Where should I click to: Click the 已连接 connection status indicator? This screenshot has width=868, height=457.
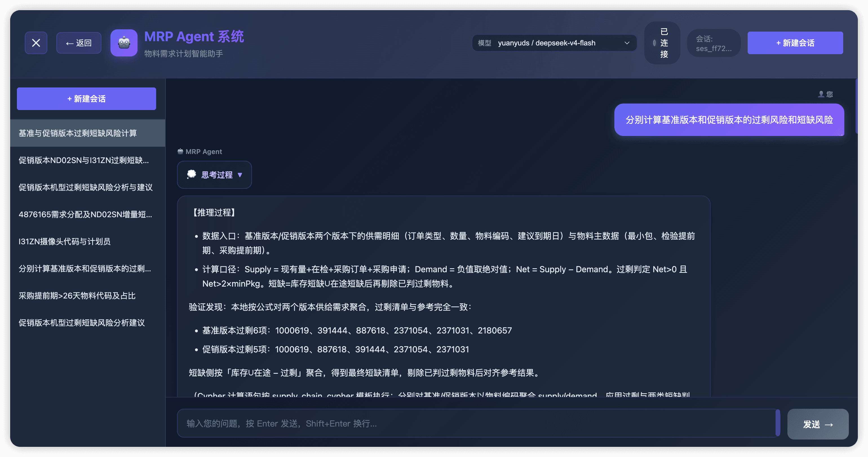click(662, 43)
